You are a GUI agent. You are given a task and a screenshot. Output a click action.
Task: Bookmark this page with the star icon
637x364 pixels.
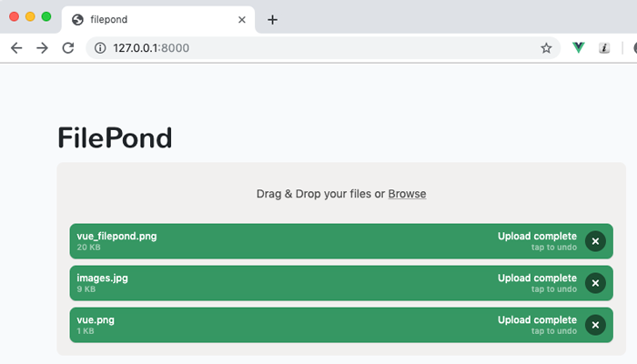pos(546,48)
